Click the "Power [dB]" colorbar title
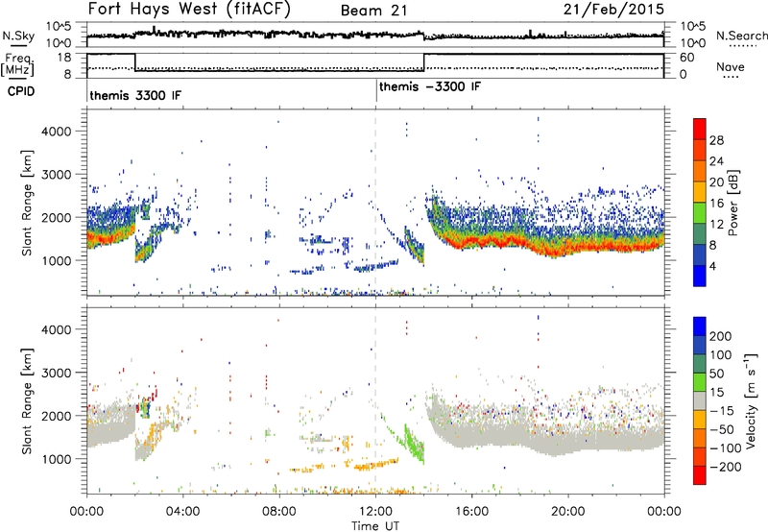Image resolution: width=768 pixels, height=532 pixels. pyautogui.click(x=732, y=203)
